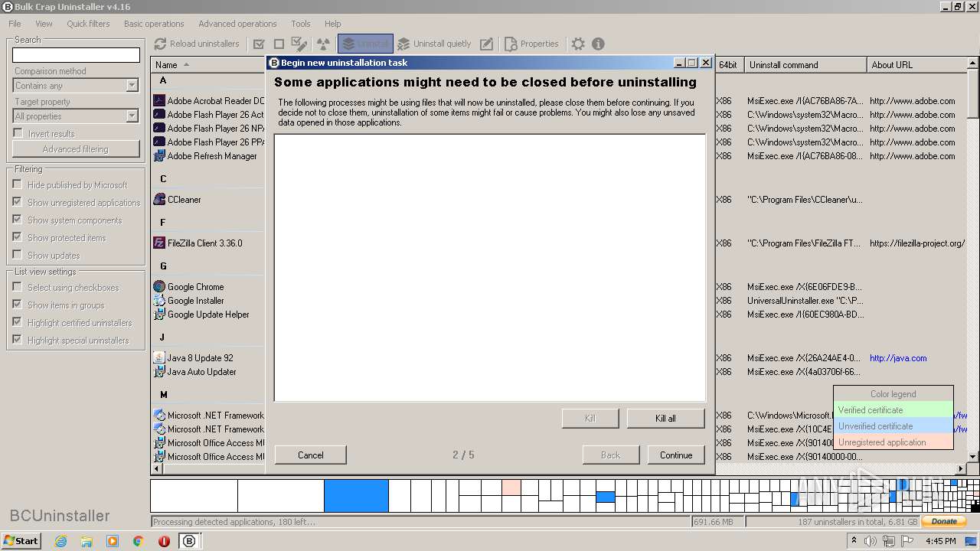Open the Quick filters menu
The image size is (980, 551).
pyautogui.click(x=88, y=24)
